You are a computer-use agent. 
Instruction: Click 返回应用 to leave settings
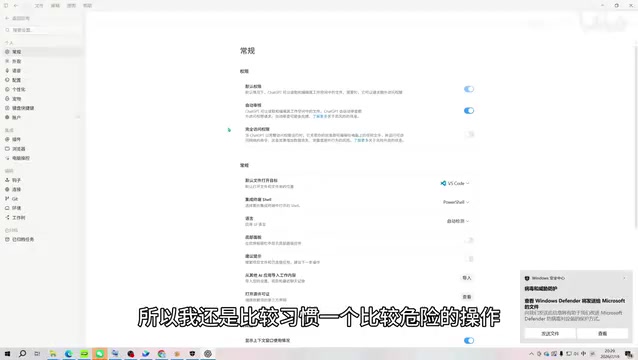(17, 18)
